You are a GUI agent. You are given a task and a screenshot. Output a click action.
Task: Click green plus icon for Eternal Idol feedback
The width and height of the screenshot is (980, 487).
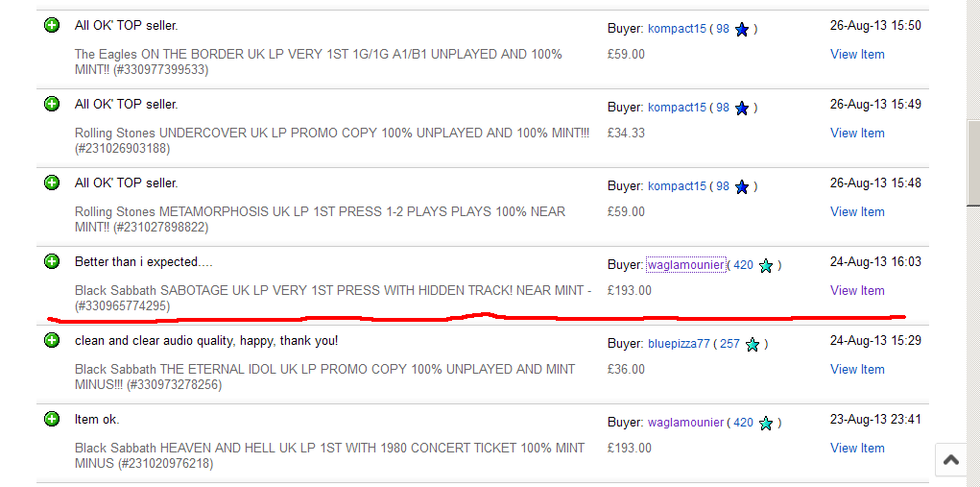coord(52,340)
